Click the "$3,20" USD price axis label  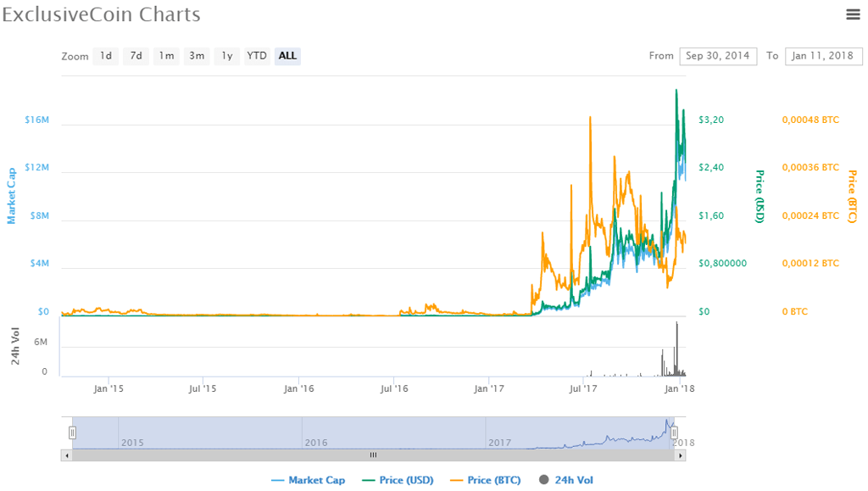coord(711,120)
